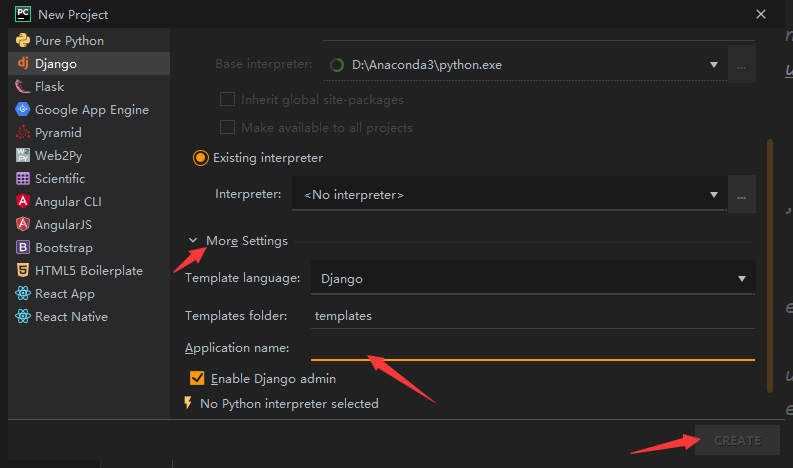Click browse button next to Base interpreter
Image resolution: width=793 pixels, height=468 pixels.
click(x=741, y=64)
